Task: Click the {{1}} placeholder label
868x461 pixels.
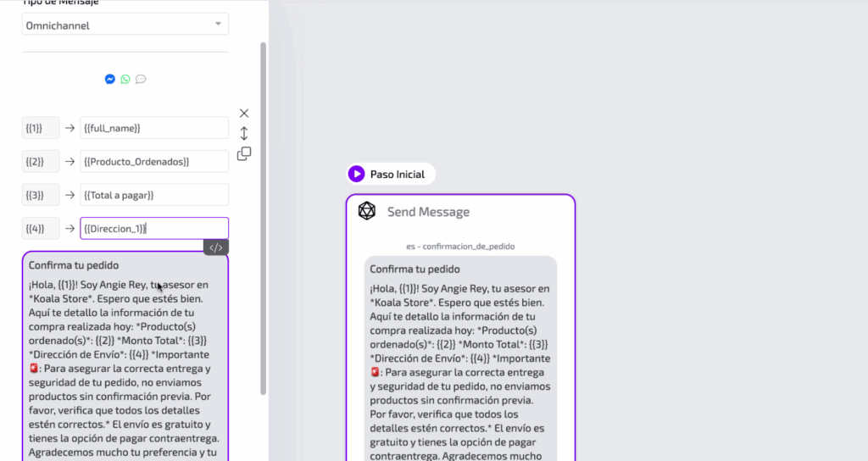Action: coord(40,128)
